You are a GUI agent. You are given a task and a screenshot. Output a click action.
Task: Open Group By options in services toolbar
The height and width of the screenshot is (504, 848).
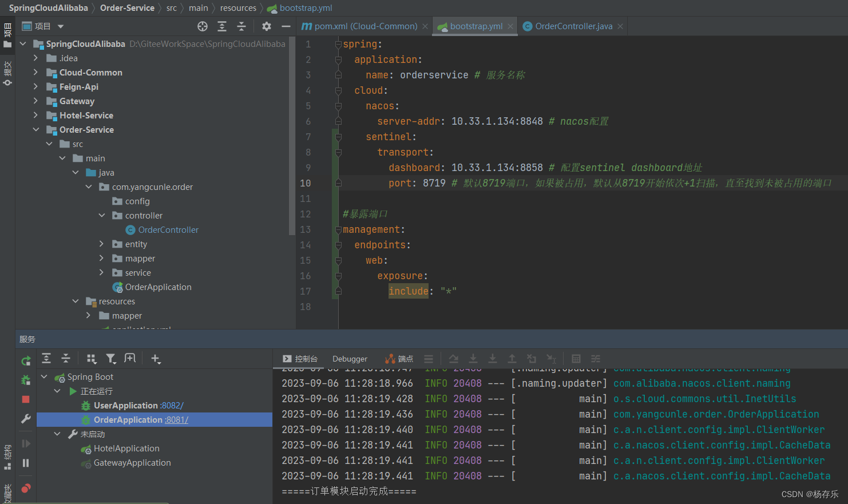(x=92, y=358)
